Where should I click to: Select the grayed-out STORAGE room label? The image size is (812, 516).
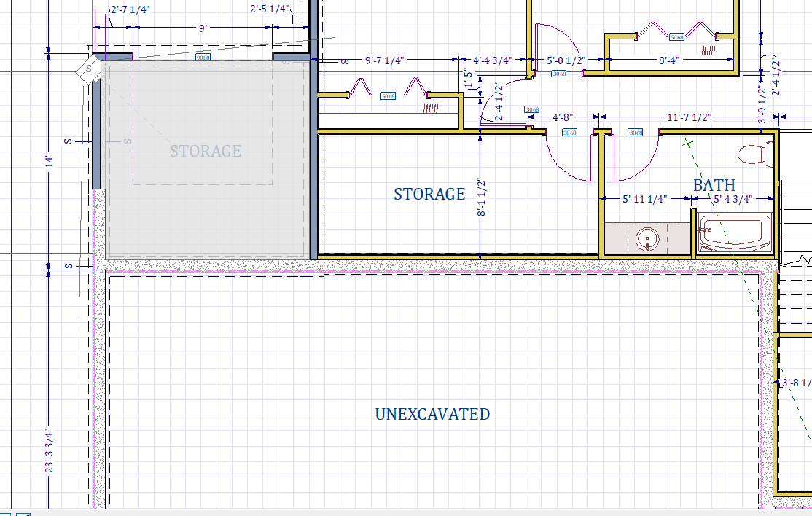(x=206, y=151)
